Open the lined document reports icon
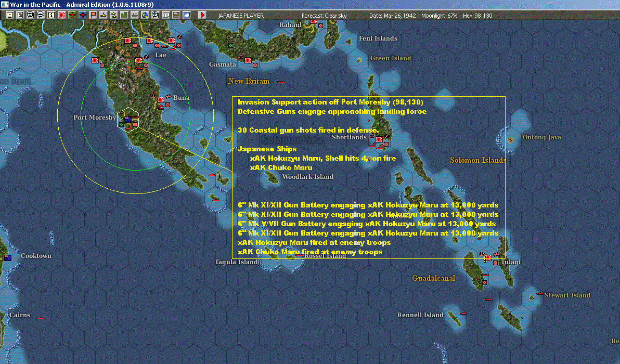Image resolution: width=620 pixels, height=364 pixels. click(x=20, y=15)
